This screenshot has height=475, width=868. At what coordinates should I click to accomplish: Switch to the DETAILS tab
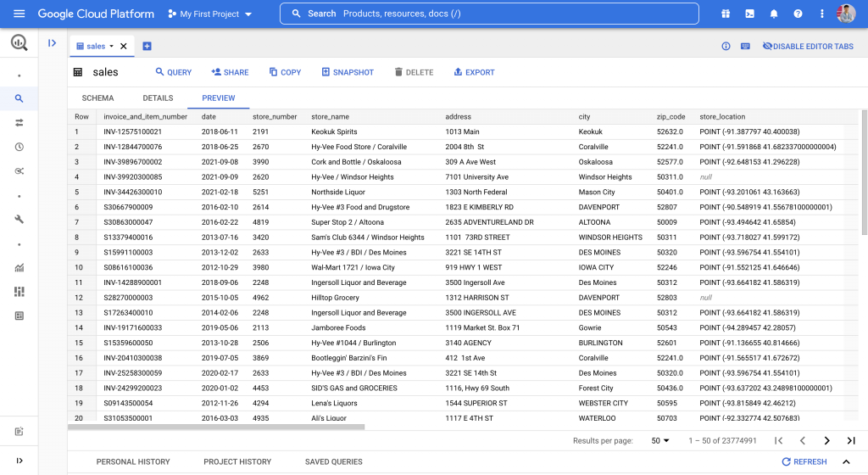pyautogui.click(x=158, y=98)
